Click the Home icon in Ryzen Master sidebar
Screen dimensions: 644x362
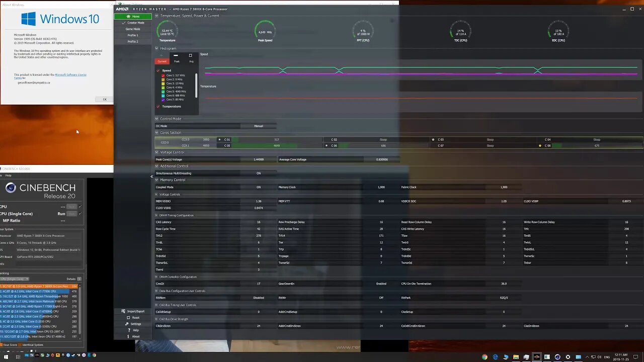[128, 17]
